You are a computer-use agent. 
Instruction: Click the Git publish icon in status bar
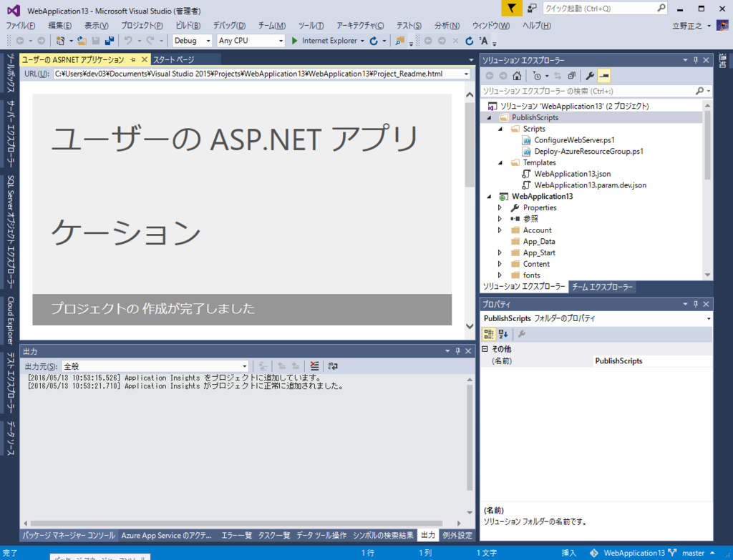click(593, 553)
